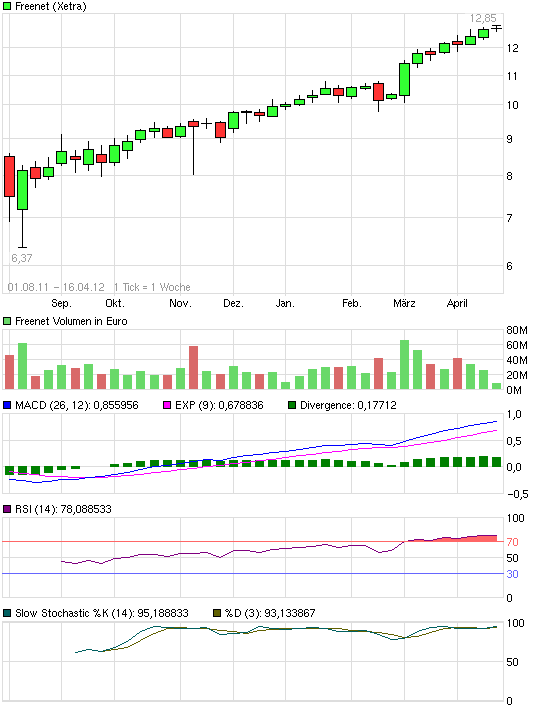The height and width of the screenshot is (710, 545).
Task: Click the Feb. month axis label
Action: [x=352, y=303]
